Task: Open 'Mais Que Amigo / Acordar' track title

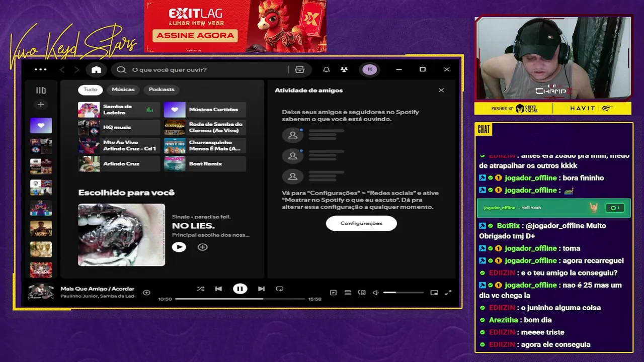Action: [x=97, y=289]
